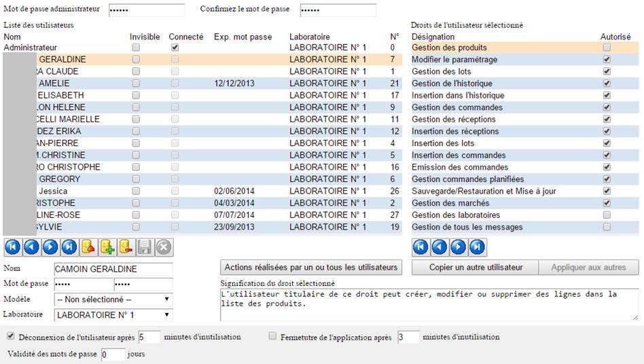Click the first user Mot de passe field
Screen dimensions: 644x364
(x=84, y=284)
